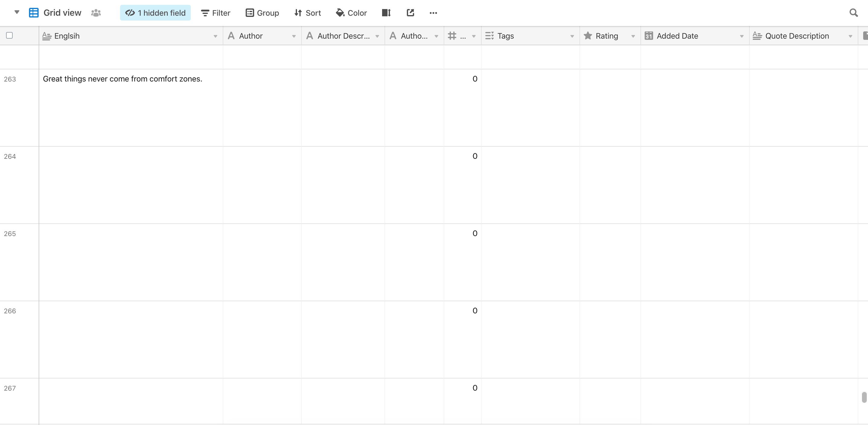The image size is (868, 425).
Task: Open the Tags field dropdown arrow
Action: click(x=572, y=36)
